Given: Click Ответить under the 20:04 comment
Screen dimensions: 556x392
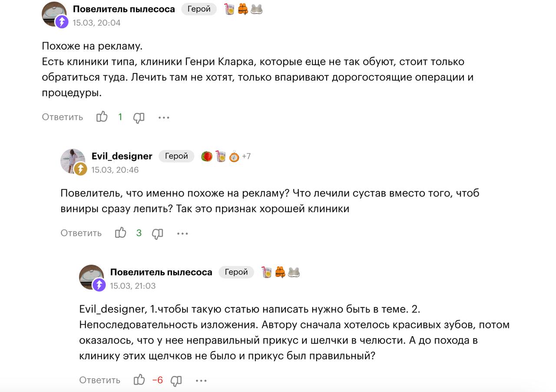Looking at the screenshot, I should click(62, 117).
